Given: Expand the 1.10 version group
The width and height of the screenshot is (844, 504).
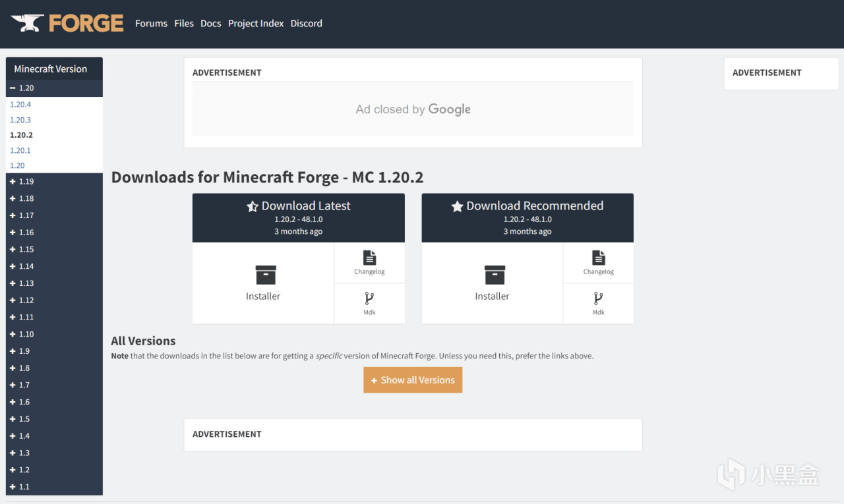Looking at the screenshot, I should coord(54,334).
